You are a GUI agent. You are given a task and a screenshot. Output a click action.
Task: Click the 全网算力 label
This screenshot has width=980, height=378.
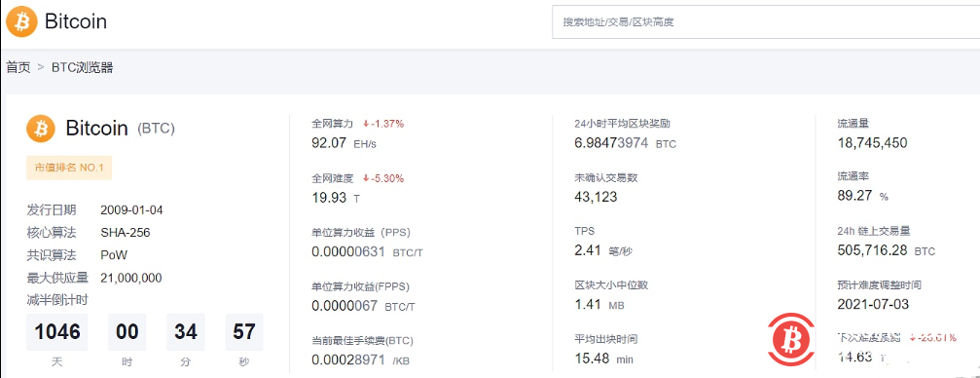click(x=333, y=124)
